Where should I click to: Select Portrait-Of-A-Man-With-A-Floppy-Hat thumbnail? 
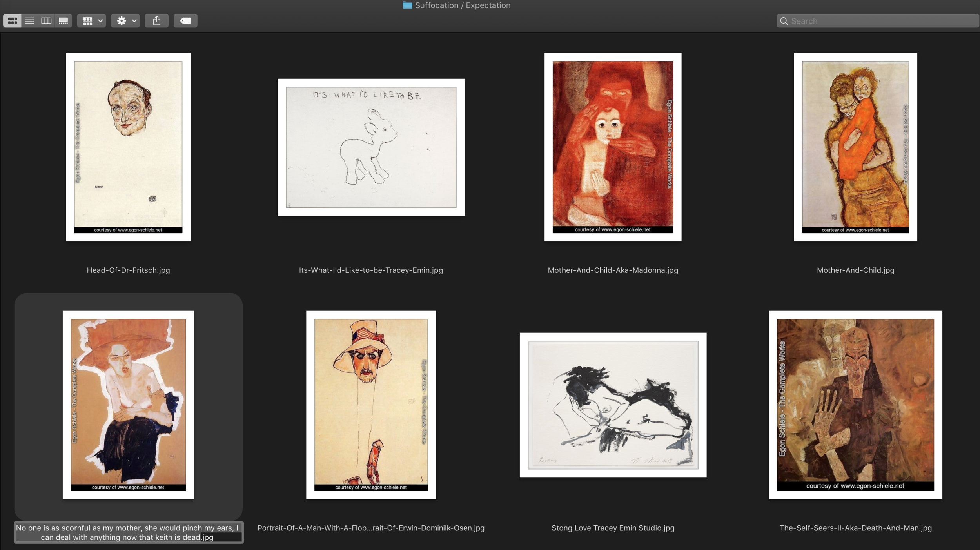[x=371, y=405]
